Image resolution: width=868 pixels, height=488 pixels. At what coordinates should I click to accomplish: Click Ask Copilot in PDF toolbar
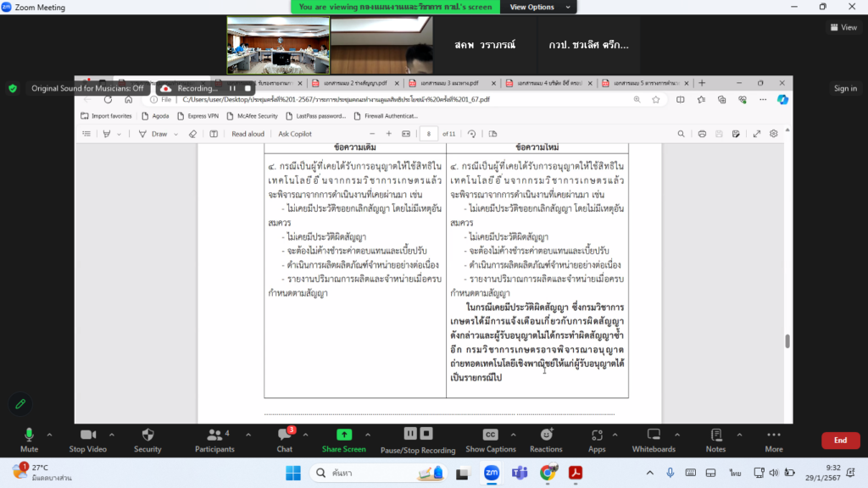(295, 134)
